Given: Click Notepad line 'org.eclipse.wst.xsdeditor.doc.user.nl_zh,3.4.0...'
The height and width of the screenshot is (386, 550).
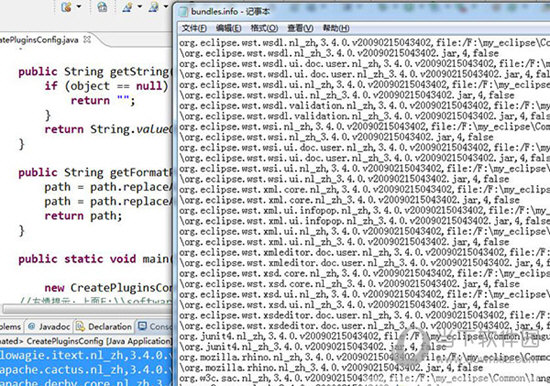Looking at the screenshot, I should pyautogui.click(x=364, y=315).
